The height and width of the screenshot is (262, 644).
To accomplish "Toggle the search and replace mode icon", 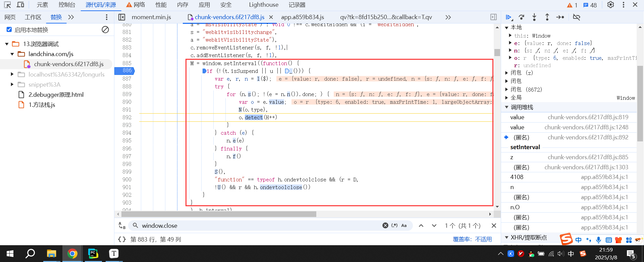I will 122,225.
